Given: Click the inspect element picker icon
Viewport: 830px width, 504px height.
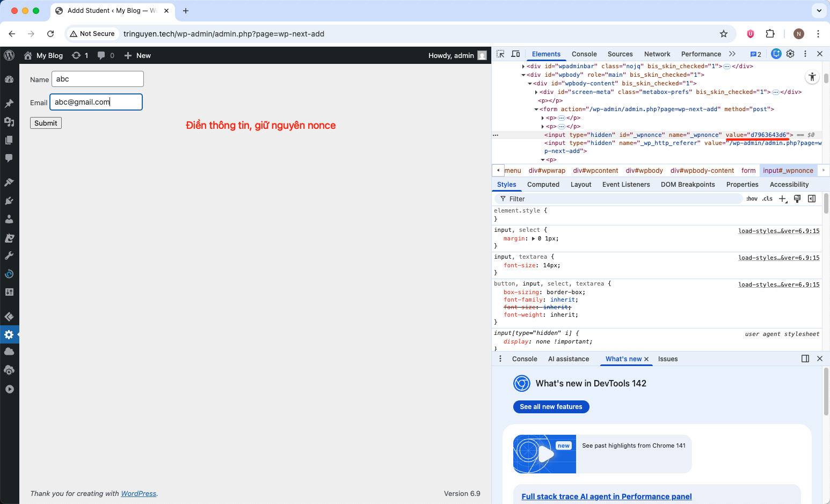Looking at the screenshot, I should point(500,54).
